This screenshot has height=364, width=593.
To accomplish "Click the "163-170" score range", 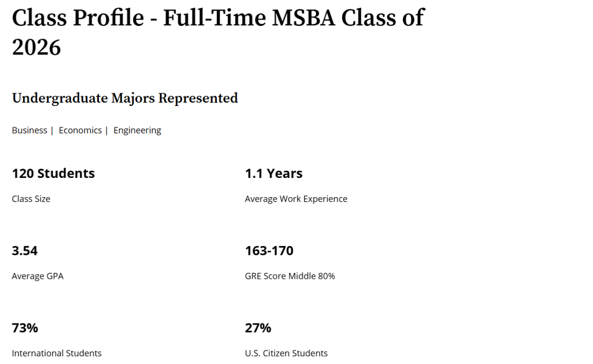I will click(269, 251).
